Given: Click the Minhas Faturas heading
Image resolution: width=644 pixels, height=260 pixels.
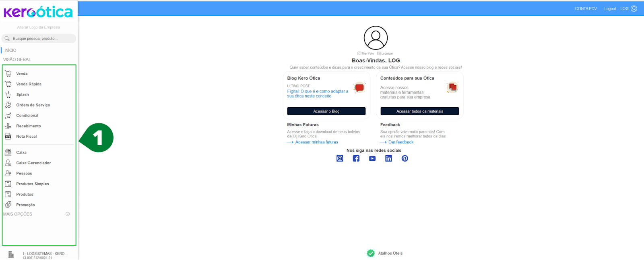Looking at the screenshot, I should tap(303, 125).
